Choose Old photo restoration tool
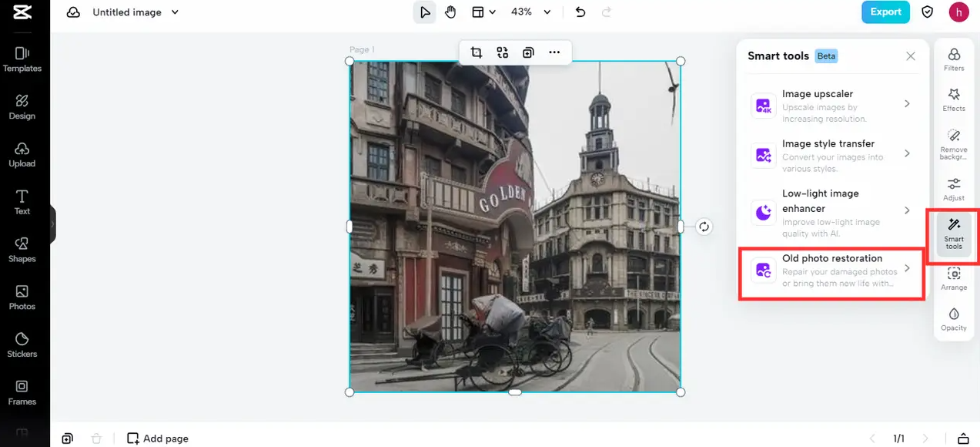980x447 pixels. click(832, 272)
